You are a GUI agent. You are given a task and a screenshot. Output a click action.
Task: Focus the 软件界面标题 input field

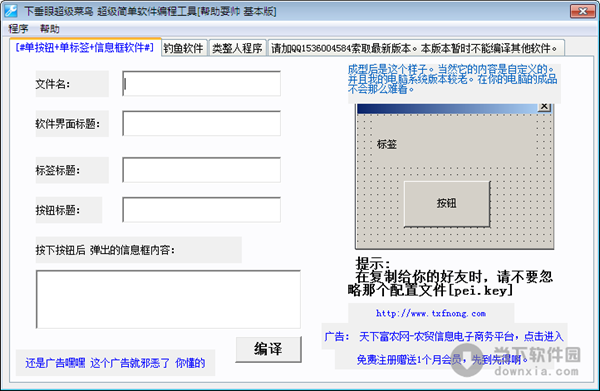point(201,123)
